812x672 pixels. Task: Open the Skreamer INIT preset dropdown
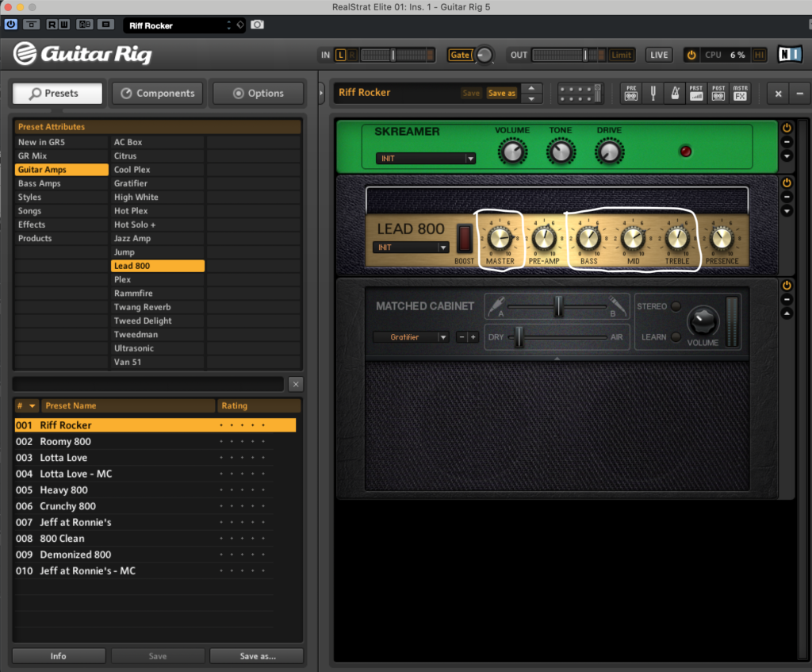425,159
